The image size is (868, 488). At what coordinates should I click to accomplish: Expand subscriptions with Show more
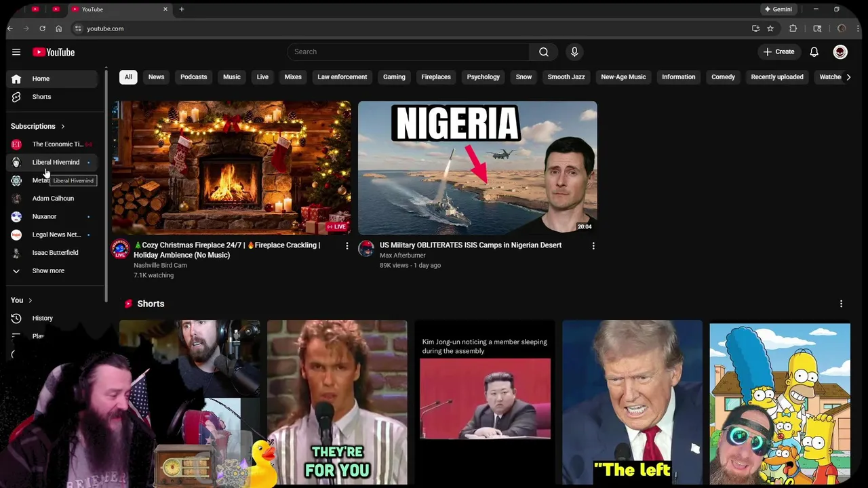pos(53,271)
